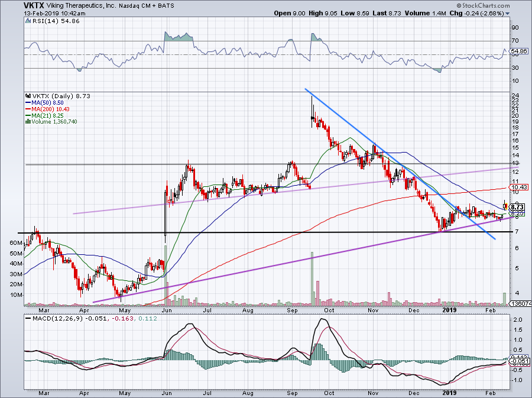Click the 90 level on RSI axis

click(515, 27)
